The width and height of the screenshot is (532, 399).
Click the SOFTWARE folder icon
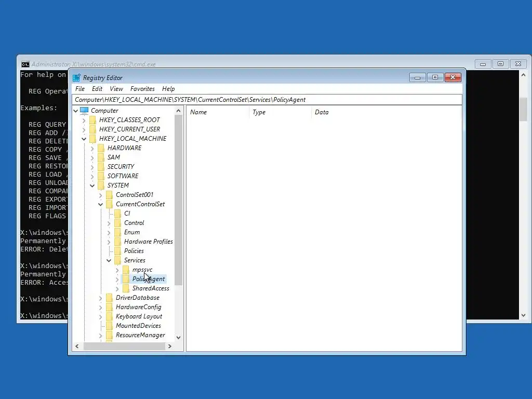click(x=101, y=176)
